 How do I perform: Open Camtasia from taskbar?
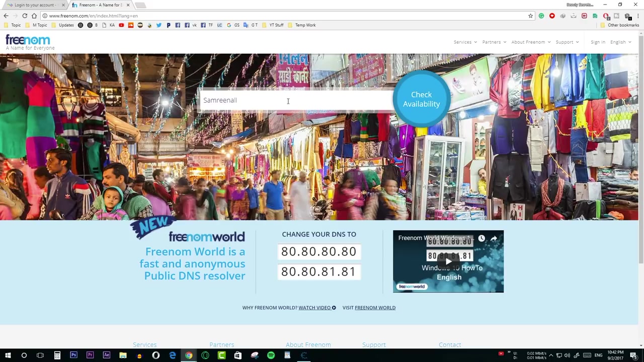tap(221, 355)
